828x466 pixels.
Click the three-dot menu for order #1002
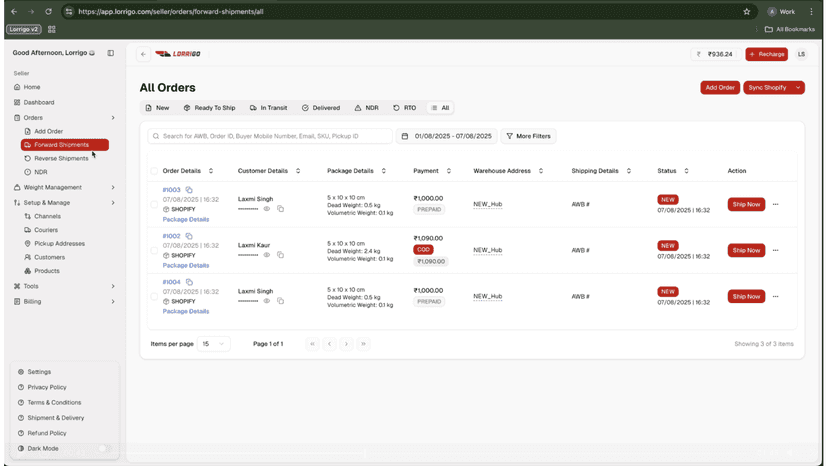[775, 250]
